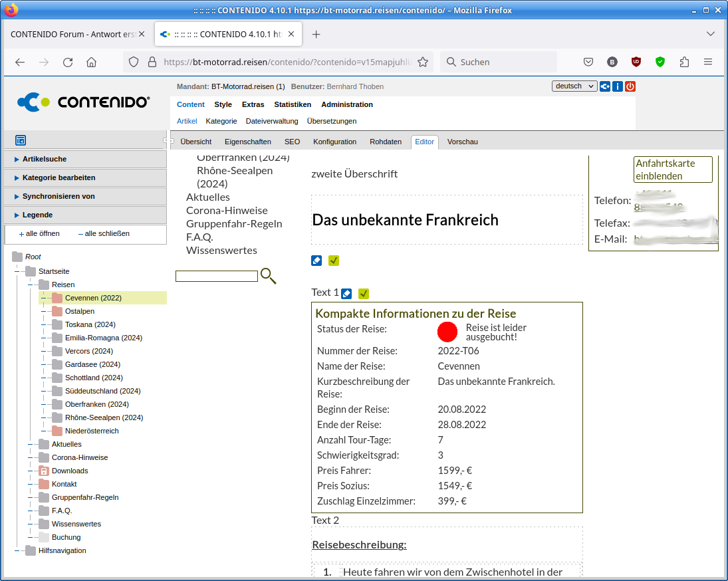Screen dimensions: 728x581
Task: Open the deutsch language dropdown
Action: point(574,86)
